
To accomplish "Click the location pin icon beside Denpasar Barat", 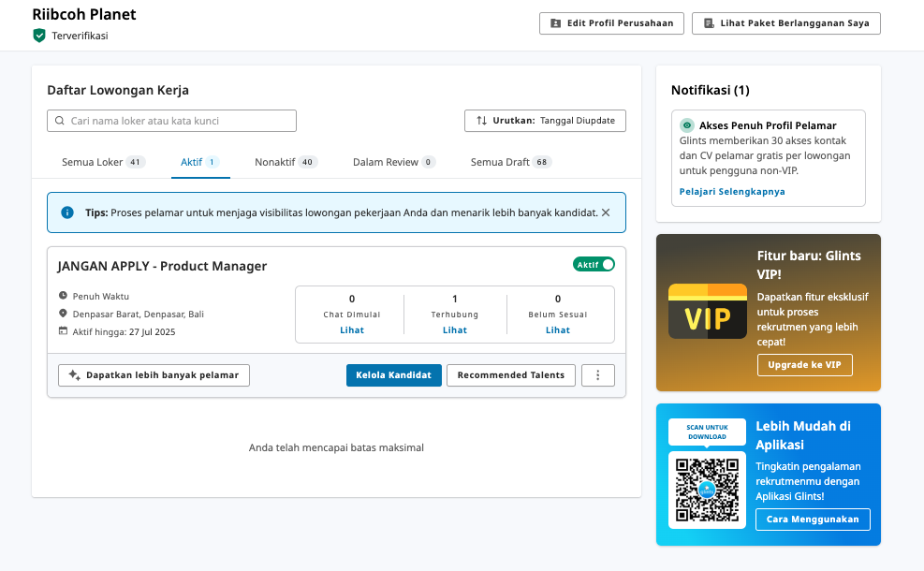I will (x=63, y=314).
